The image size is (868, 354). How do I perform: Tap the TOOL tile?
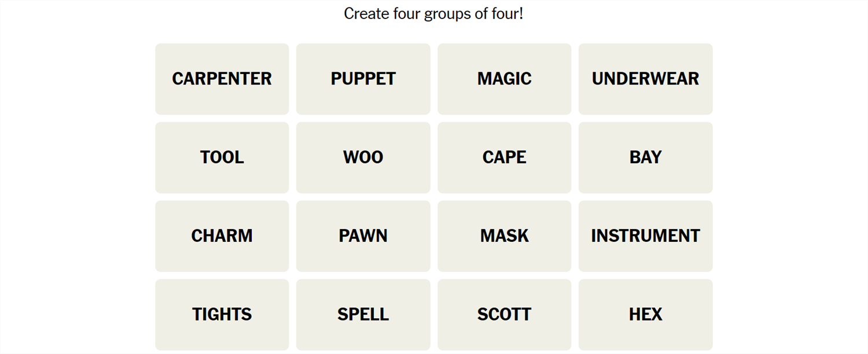click(222, 157)
